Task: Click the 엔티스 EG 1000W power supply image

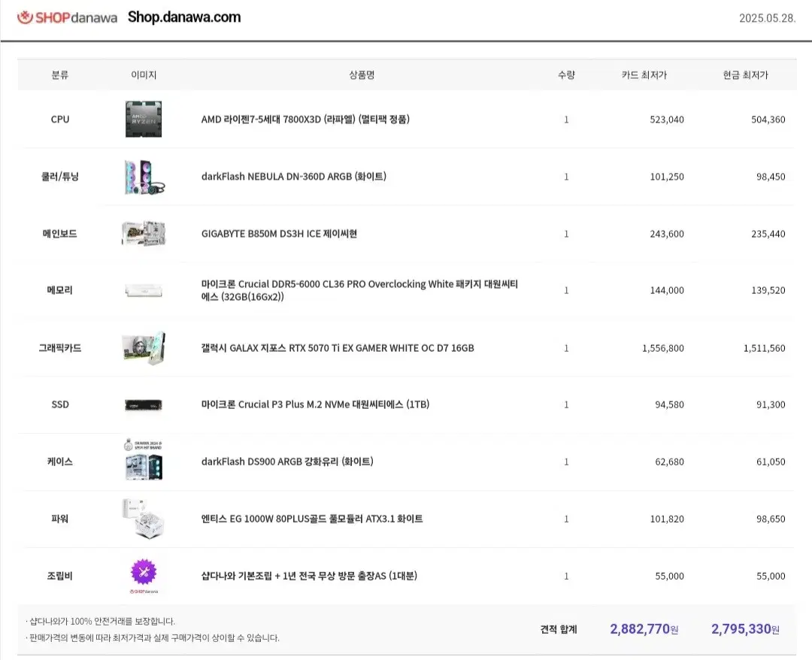Action: (x=143, y=519)
